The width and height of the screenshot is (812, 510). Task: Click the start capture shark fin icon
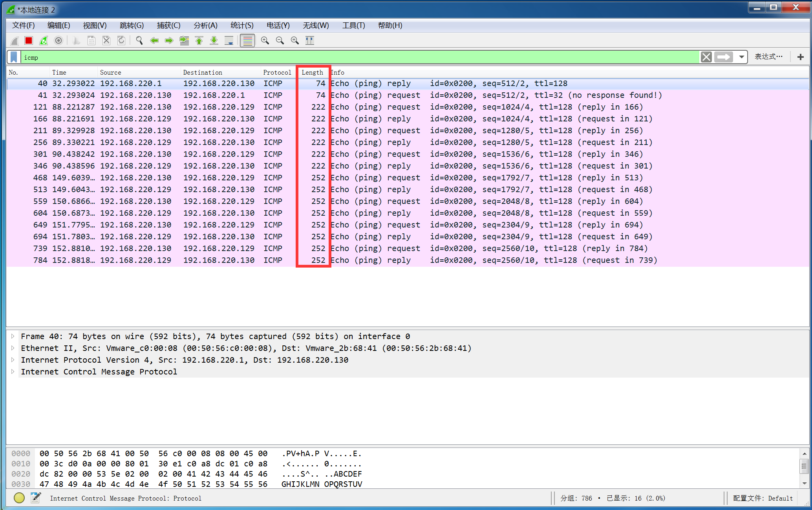(x=15, y=40)
